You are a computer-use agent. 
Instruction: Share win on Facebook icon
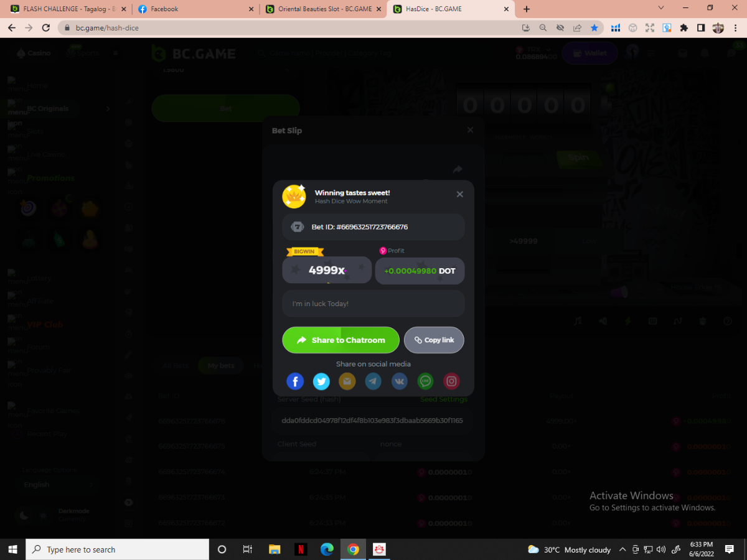point(295,381)
